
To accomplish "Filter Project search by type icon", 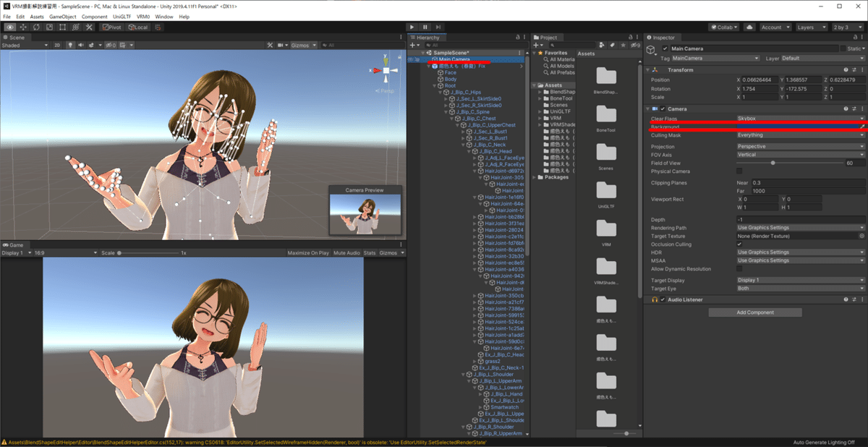I will tap(601, 45).
